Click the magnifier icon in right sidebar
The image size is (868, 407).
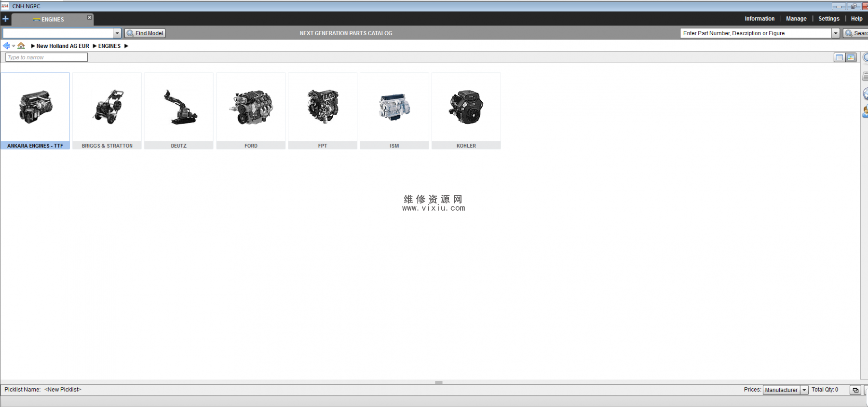click(865, 57)
